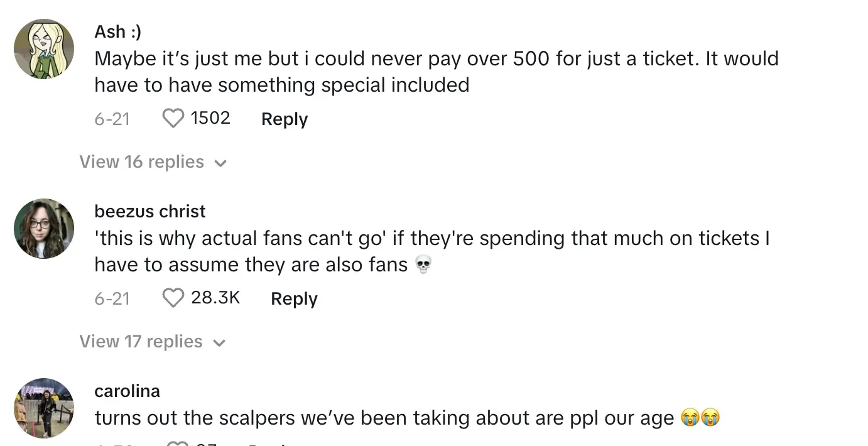Reply to Ash's comment
This screenshot has width=868, height=446.
pos(285,119)
